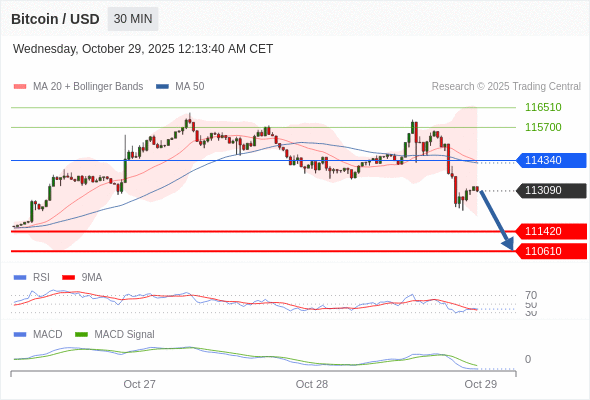
Task: Click the red 111420 support price tag
Action: (551, 231)
